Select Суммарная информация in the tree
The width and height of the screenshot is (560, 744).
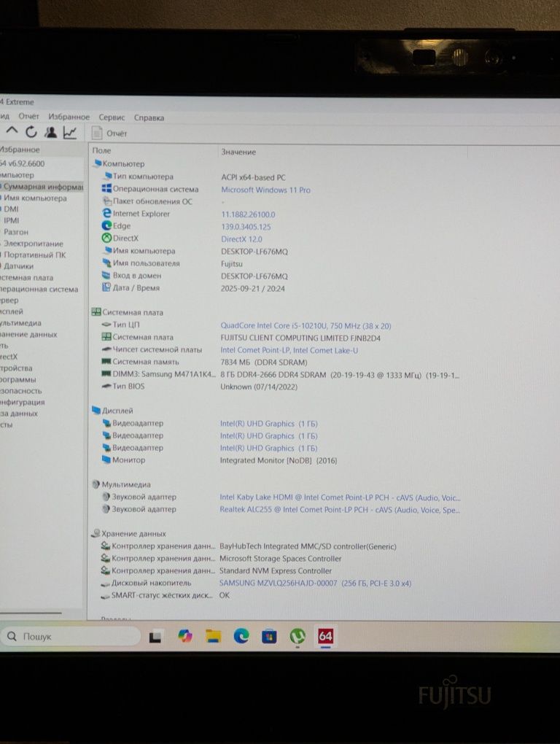click(43, 187)
